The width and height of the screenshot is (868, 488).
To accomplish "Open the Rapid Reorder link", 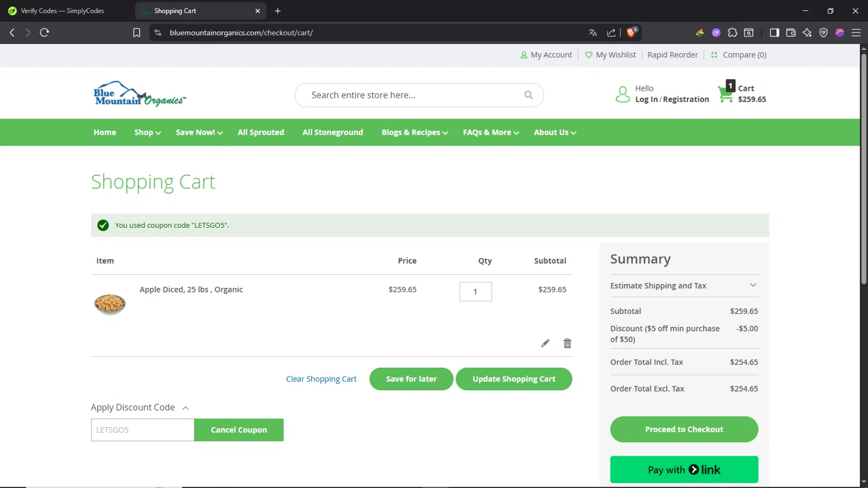I will [672, 55].
